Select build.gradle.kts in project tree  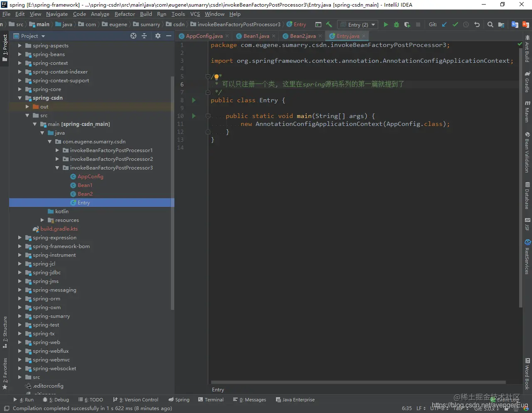coord(59,229)
